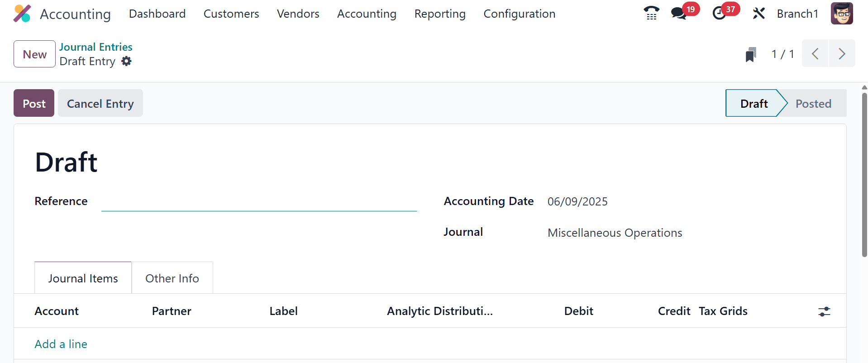The image size is (868, 363).
Task: Switch company via Branch1 selector
Action: tap(797, 14)
